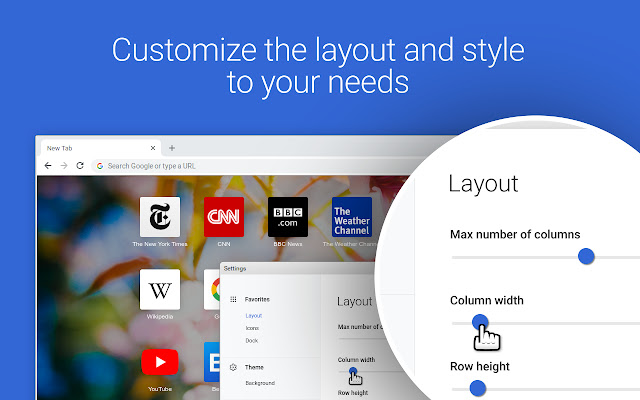This screenshot has height=400, width=640.
Task: Click the magnified Row height label
Action: click(480, 367)
